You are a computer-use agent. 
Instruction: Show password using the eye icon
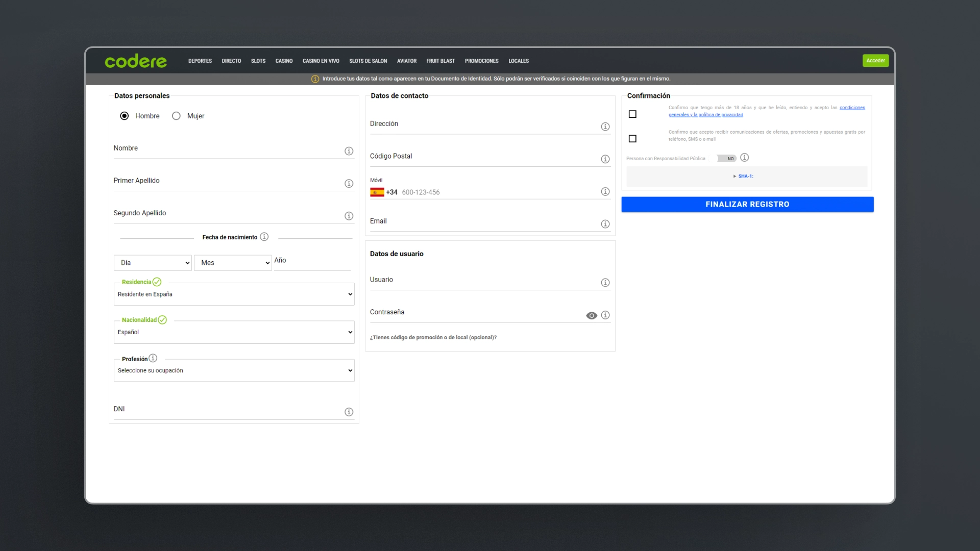pyautogui.click(x=591, y=316)
